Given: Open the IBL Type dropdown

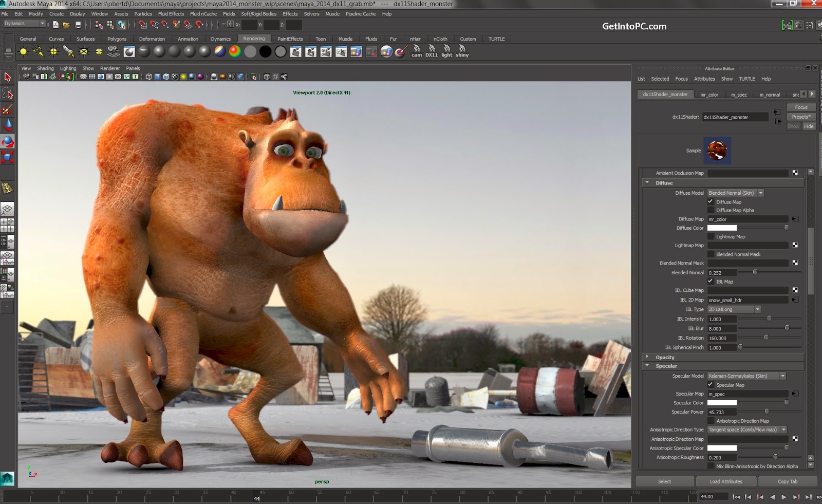Looking at the screenshot, I should pyautogui.click(x=734, y=309).
